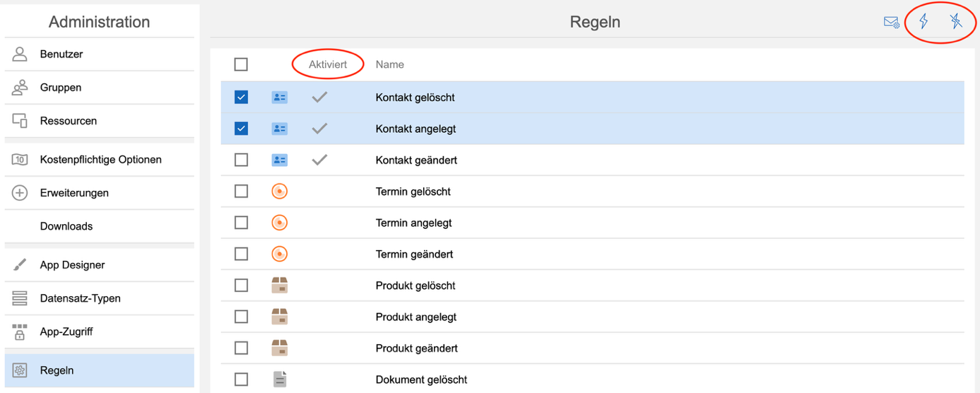
Task: Sort by the Name column header
Action: click(389, 64)
